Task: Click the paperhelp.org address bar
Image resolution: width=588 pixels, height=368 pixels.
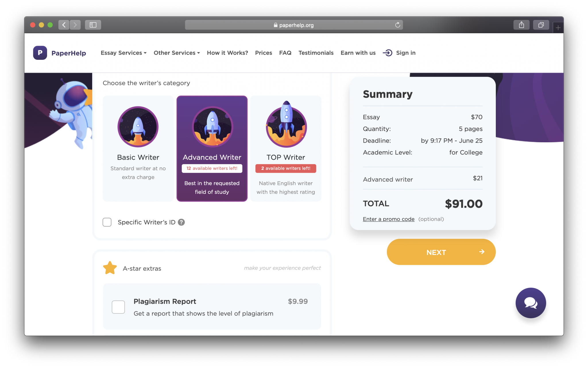Action: coord(294,25)
